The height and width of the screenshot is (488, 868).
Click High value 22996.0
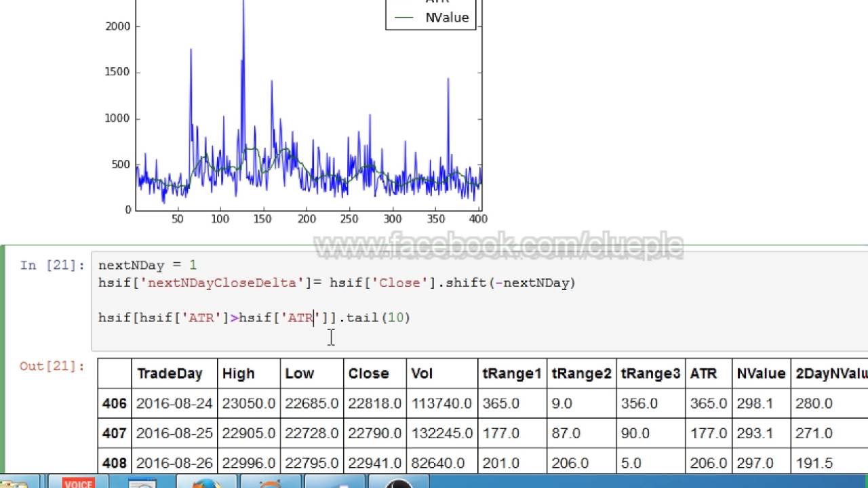tap(249, 463)
